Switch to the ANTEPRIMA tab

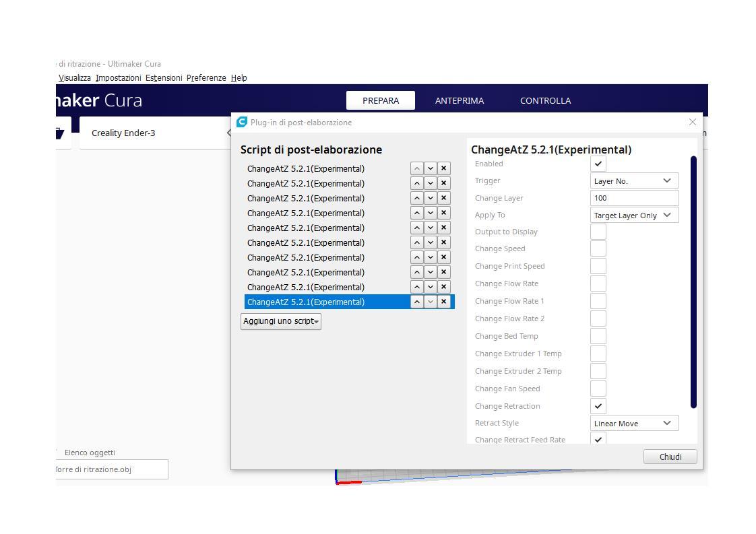point(460,100)
